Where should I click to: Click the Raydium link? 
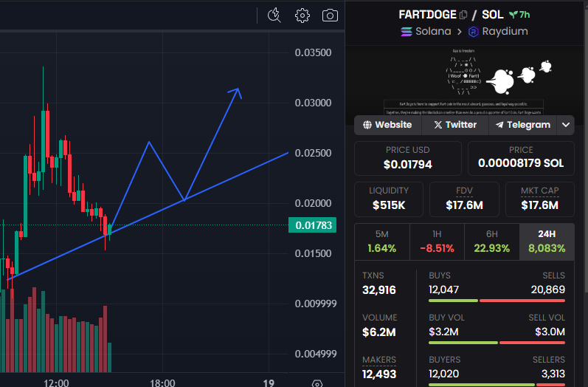click(x=505, y=31)
